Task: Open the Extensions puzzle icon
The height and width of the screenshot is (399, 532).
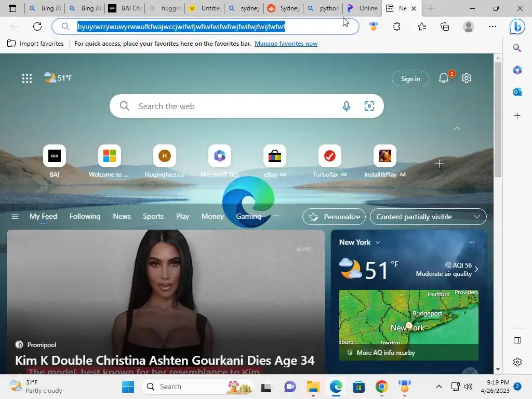Action: (x=396, y=26)
